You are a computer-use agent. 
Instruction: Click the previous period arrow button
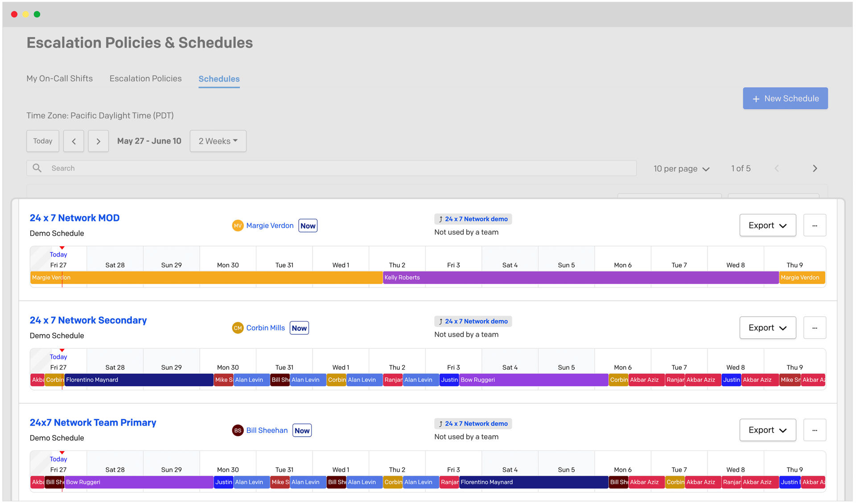point(74,141)
